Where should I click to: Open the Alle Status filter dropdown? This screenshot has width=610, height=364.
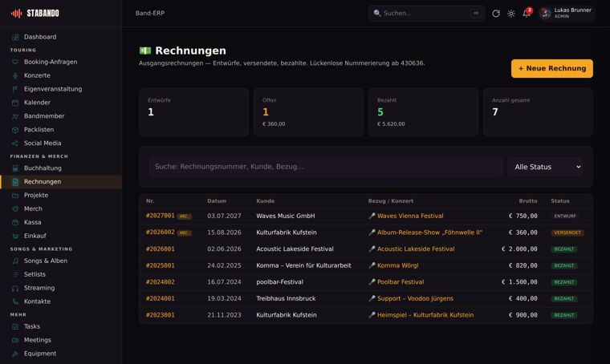(545, 167)
